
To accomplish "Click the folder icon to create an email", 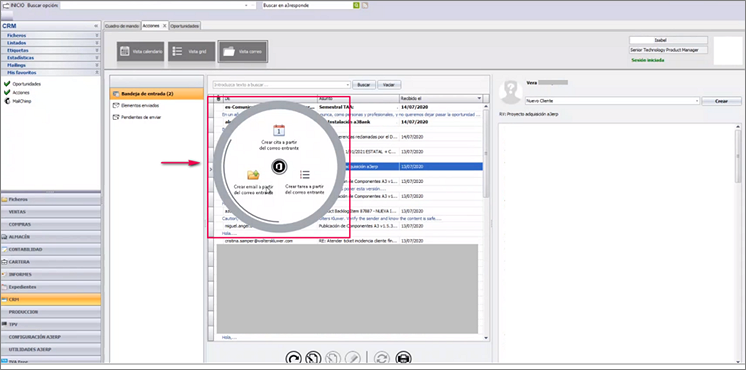I will (253, 175).
